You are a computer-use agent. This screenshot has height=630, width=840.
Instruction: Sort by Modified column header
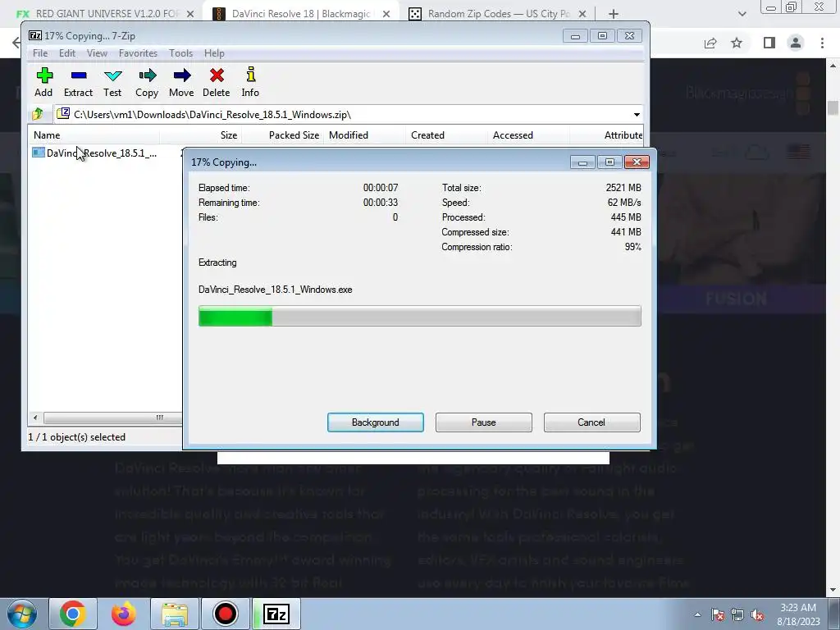tap(364, 135)
